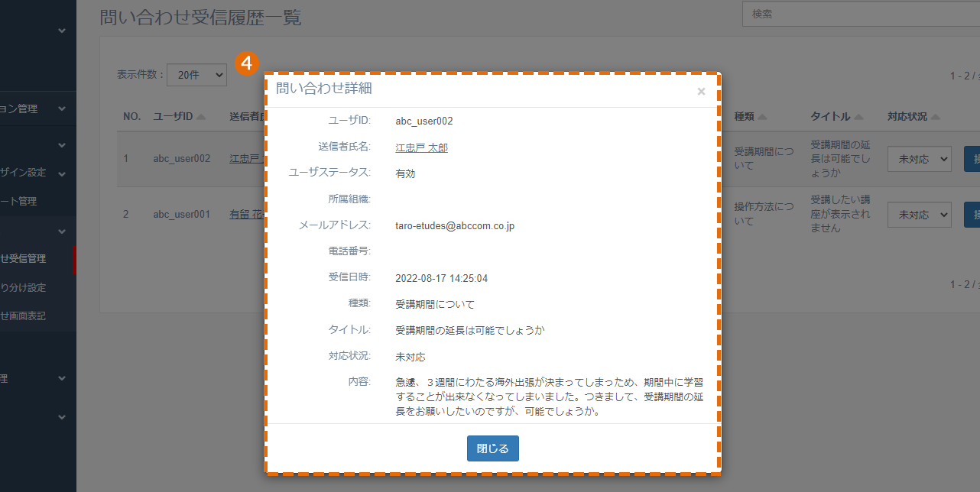Toggle the chevron next to ザイン設定
980x492 pixels.
pyautogui.click(x=62, y=173)
